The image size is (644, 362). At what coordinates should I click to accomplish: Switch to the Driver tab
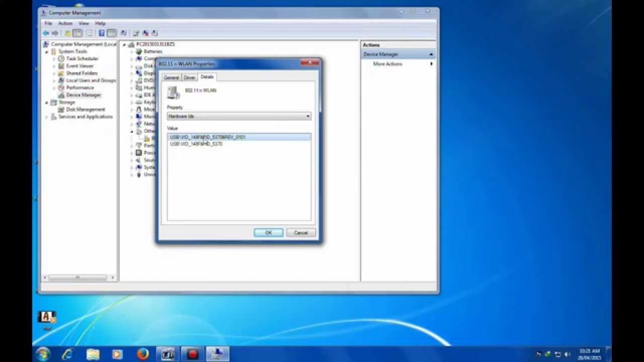pyautogui.click(x=189, y=77)
